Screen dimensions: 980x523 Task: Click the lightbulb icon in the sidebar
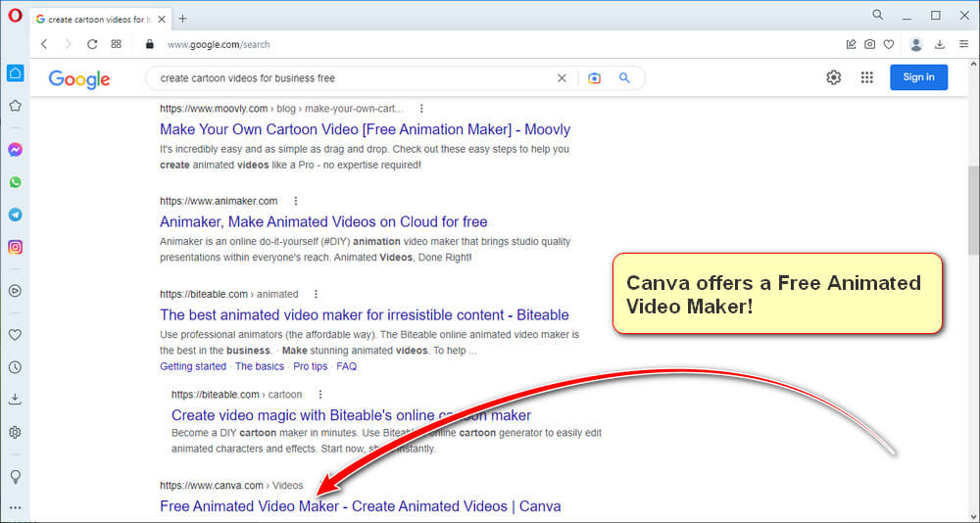pos(15,477)
